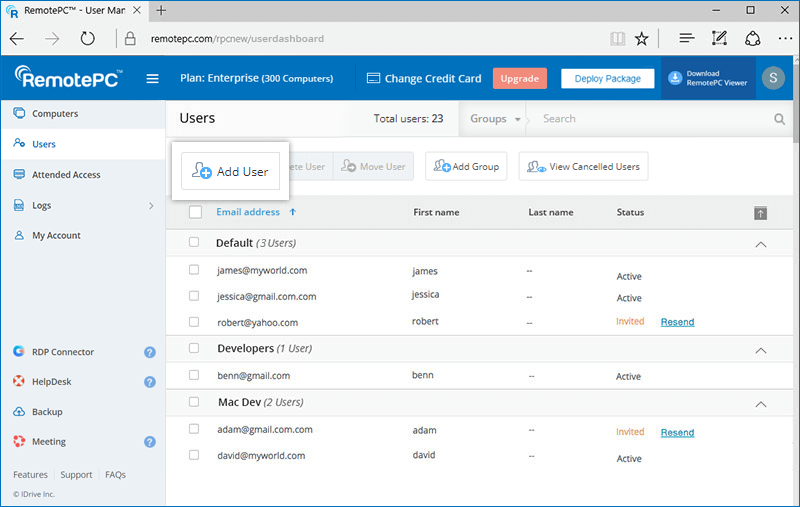Click help icon next to RDP Connector
Screen dimensions: 800x507
pos(149,352)
